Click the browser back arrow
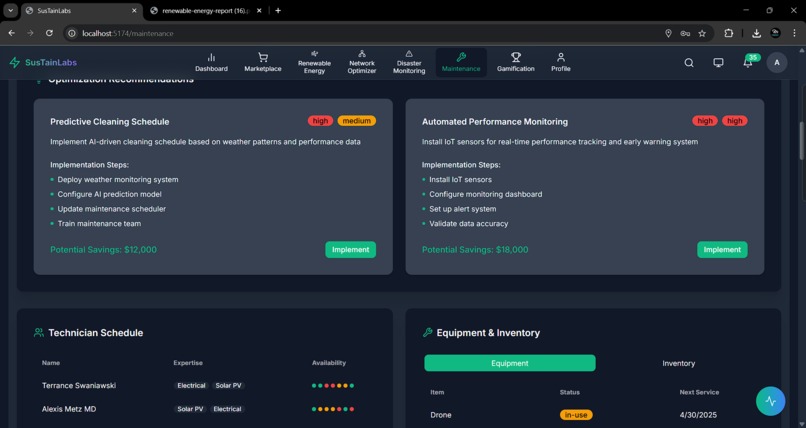This screenshot has height=428, width=806. [x=11, y=33]
